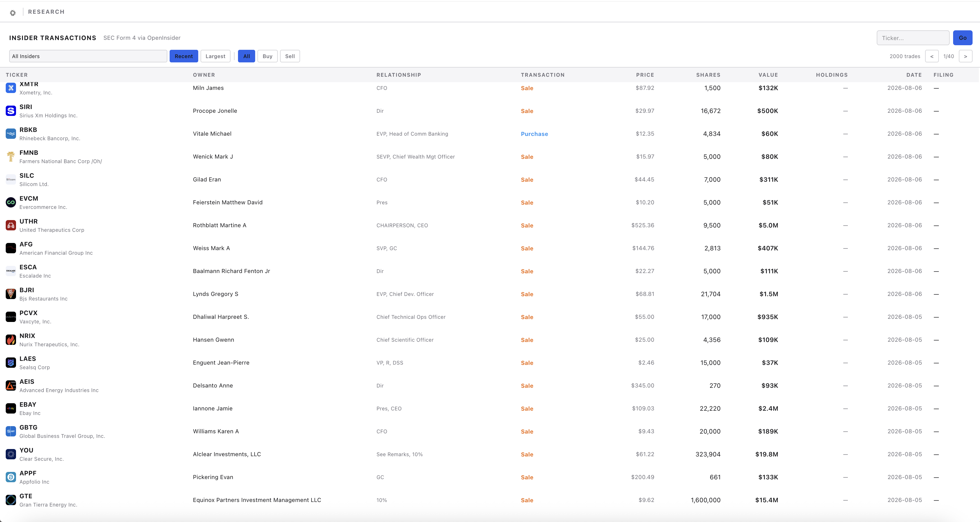Click the Global Business Travel GBTG logo

(11, 431)
